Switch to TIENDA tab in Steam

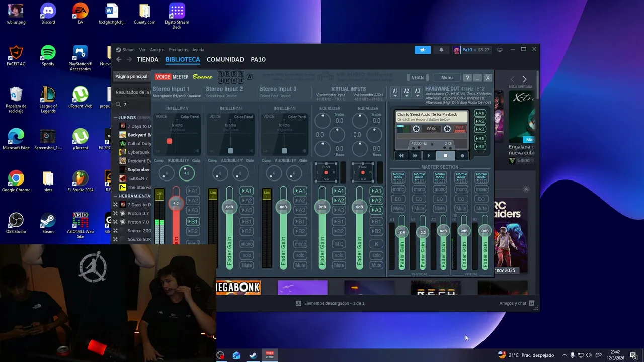147,59
